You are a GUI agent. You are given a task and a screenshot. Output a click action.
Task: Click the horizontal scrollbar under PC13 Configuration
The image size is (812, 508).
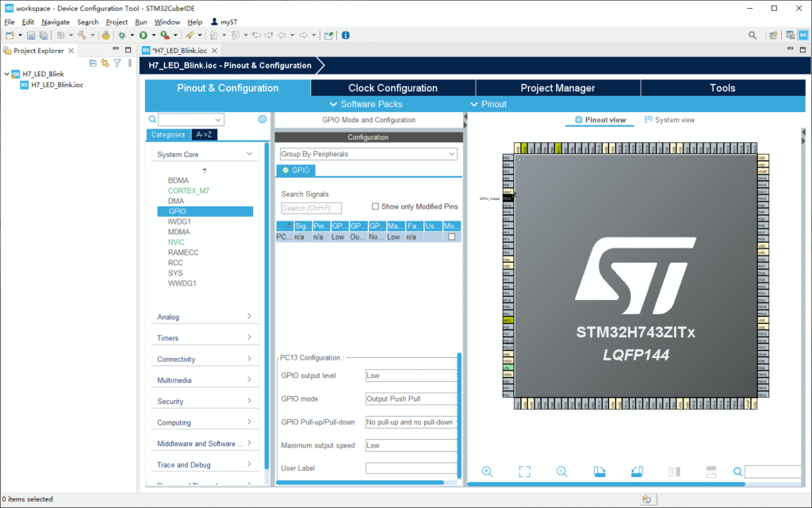(360, 483)
